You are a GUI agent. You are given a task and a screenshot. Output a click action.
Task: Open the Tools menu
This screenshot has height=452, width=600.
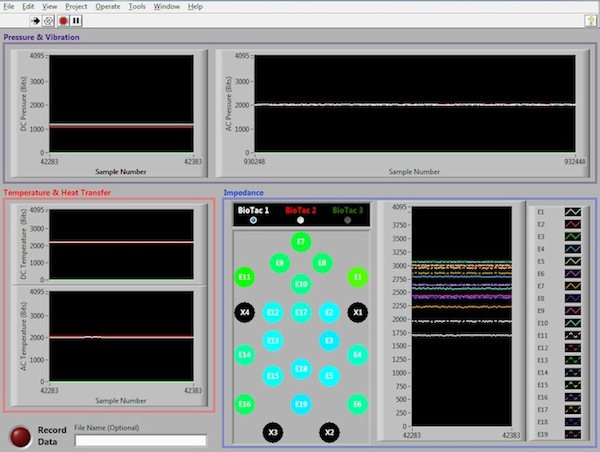tap(136, 6)
